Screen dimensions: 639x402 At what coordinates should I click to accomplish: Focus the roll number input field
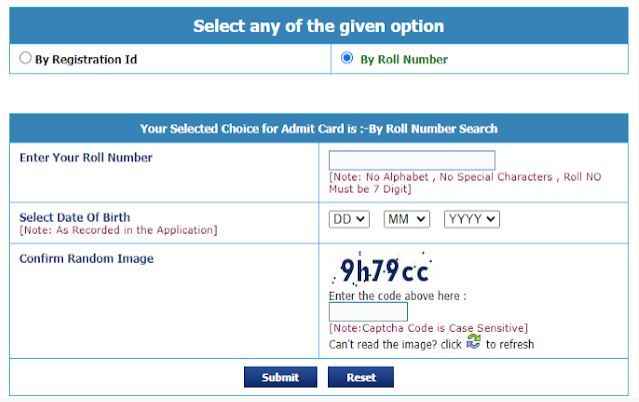412,160
